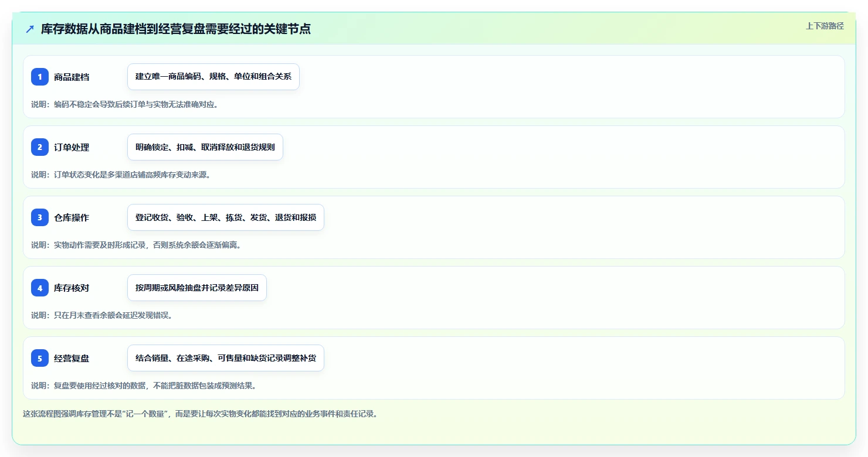Click the step 2 number badge

click(40, 147)
